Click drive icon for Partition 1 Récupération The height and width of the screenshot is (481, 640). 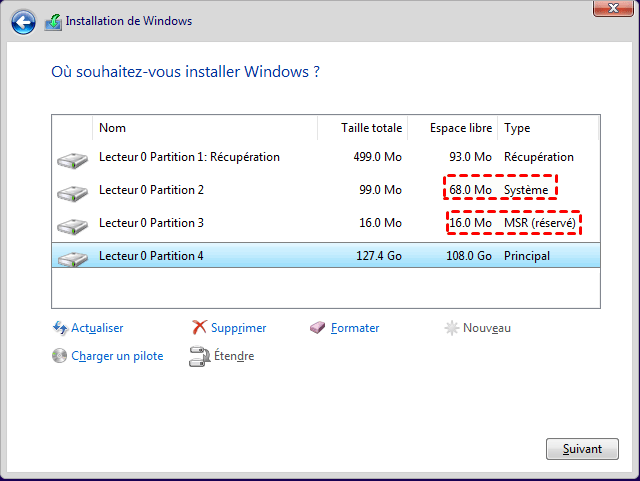[x=72, y=160]
